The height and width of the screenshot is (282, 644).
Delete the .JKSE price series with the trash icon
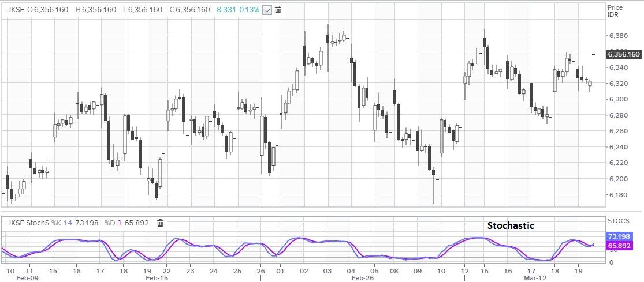(278, 10)
